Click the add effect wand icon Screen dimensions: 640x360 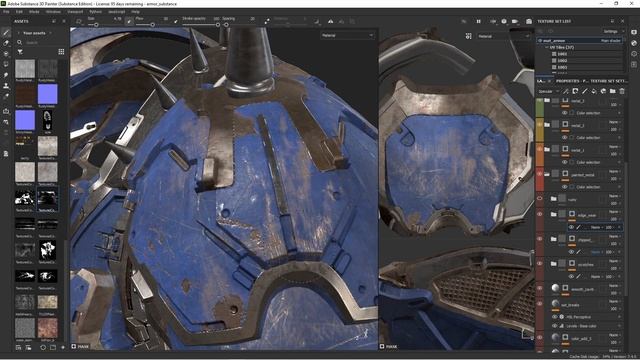[x=566, y=91]
